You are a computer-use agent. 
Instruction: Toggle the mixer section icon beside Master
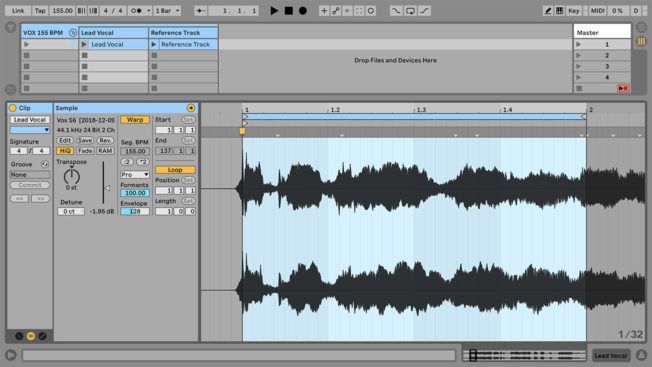pyautogui.click(x=641, y=42)
